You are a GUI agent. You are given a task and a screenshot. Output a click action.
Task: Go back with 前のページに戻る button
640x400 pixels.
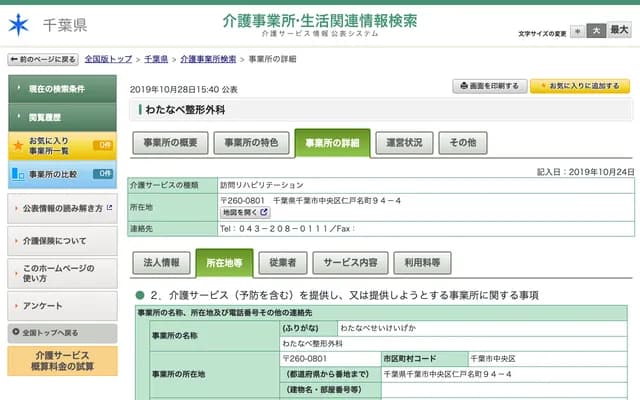pyautogui.click(x=43, y=60)
